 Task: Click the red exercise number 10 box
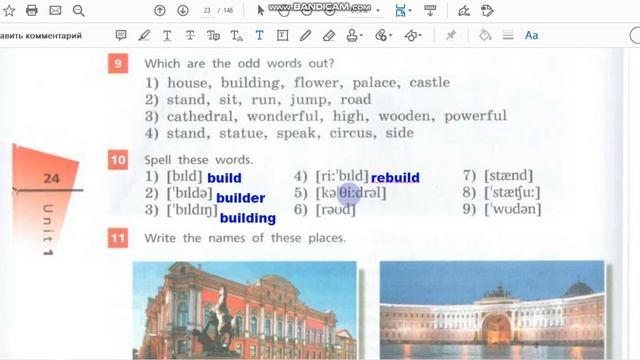(x=118, y=160)
